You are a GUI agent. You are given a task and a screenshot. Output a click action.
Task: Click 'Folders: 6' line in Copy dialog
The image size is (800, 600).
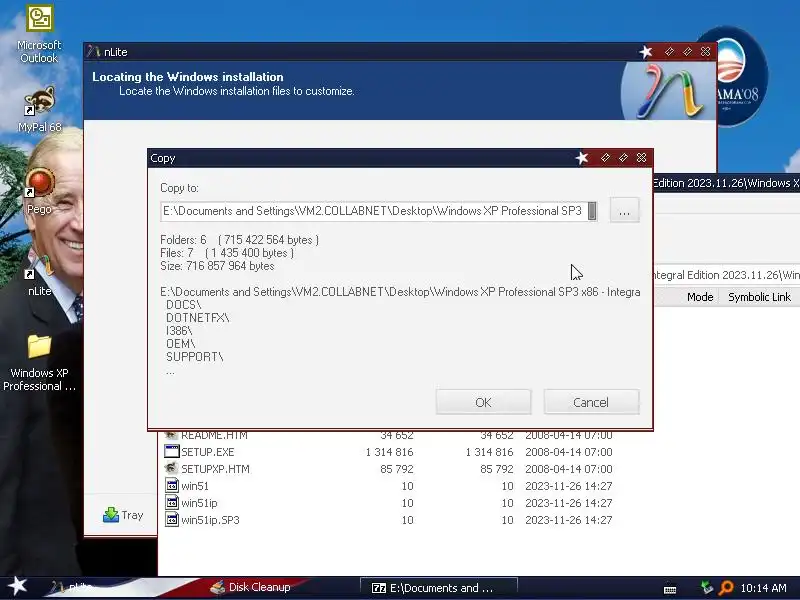click(239, 240)
